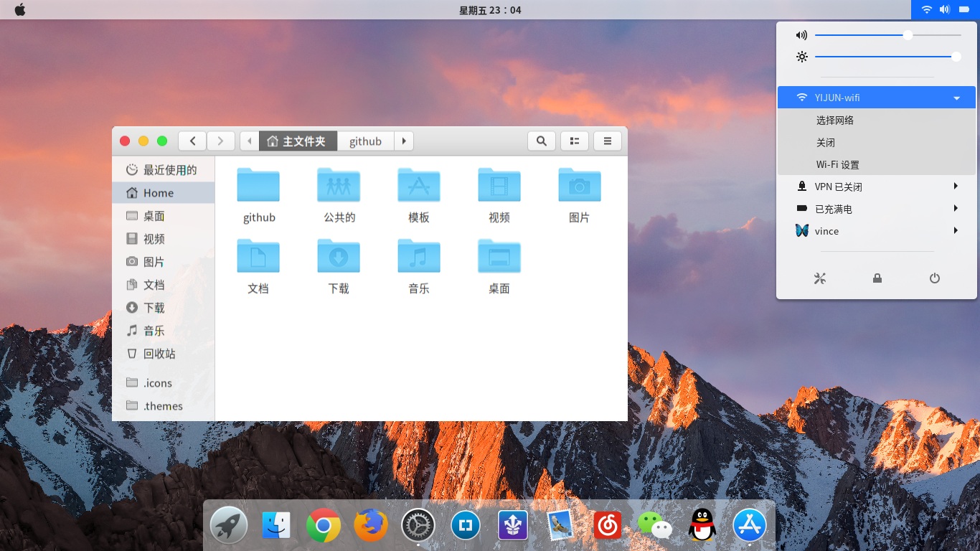
Task: Choose 选择网络 in Wi-Fi menu
Action: pyautogui.click(x=877, y=121)
